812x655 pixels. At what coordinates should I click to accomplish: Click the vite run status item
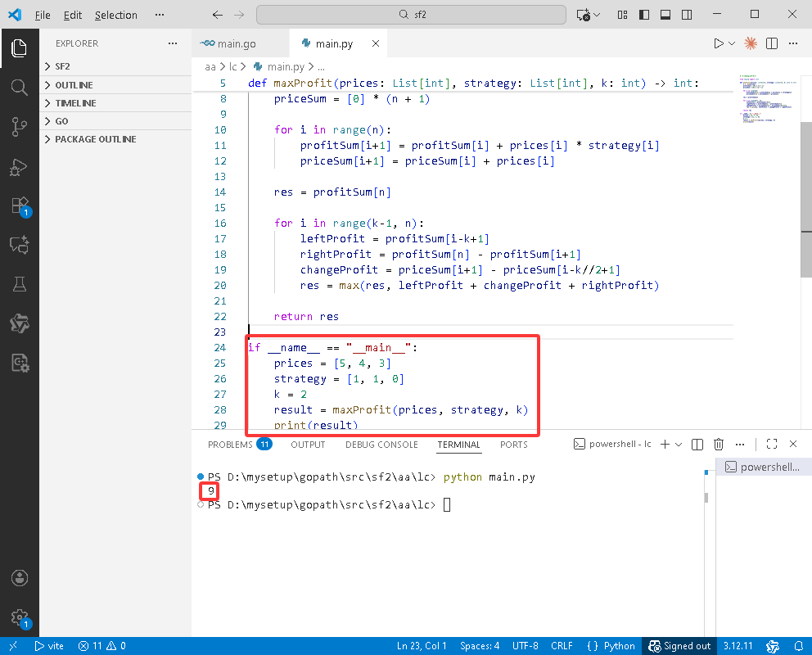48,646
